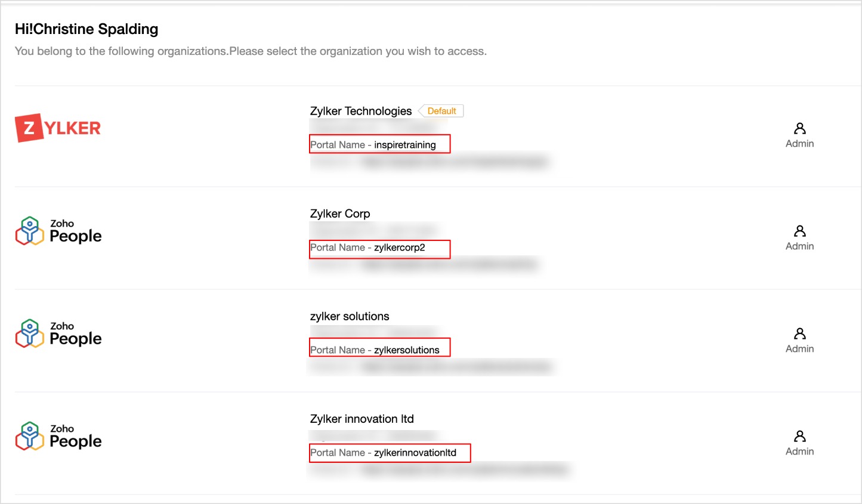Viewport: 862px width, 504px height.
Task: Click the Hi!Christine Spalding heading
Action: pyautogui.click(x=86, y=29)
